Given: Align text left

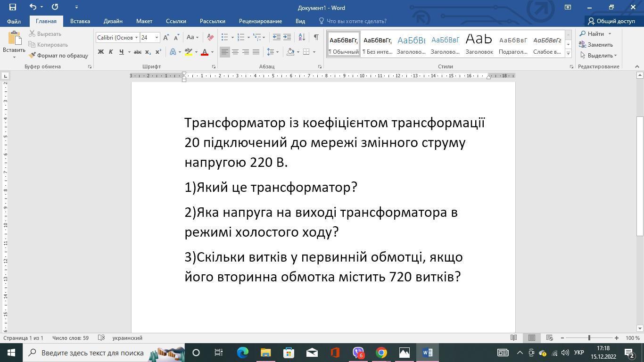Looking at the screenshot, I should pyautogui.click(x=225, y=52).
